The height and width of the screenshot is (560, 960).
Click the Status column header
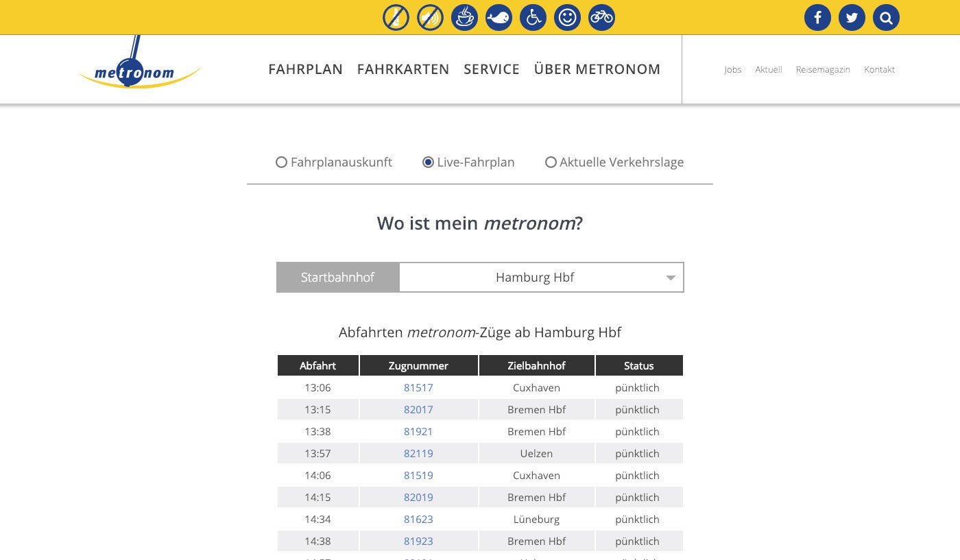(639, 365)
